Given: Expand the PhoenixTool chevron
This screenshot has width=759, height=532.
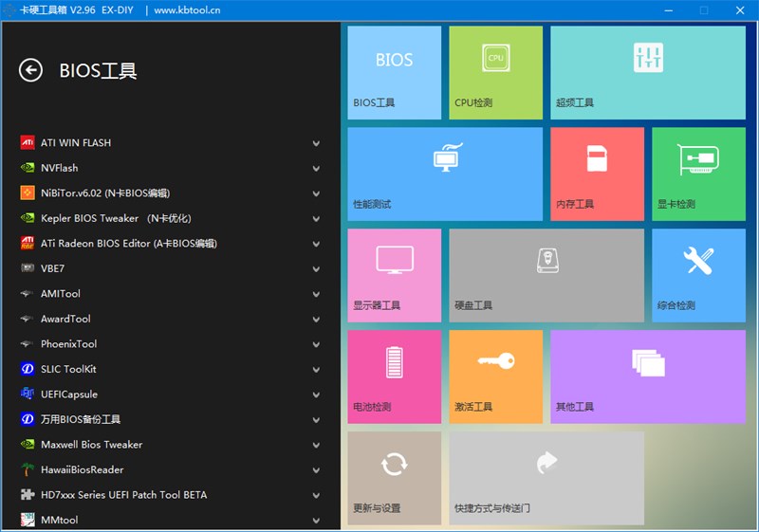Looking at the screenshot, I should pyautogui.click(x=316, y=344).
